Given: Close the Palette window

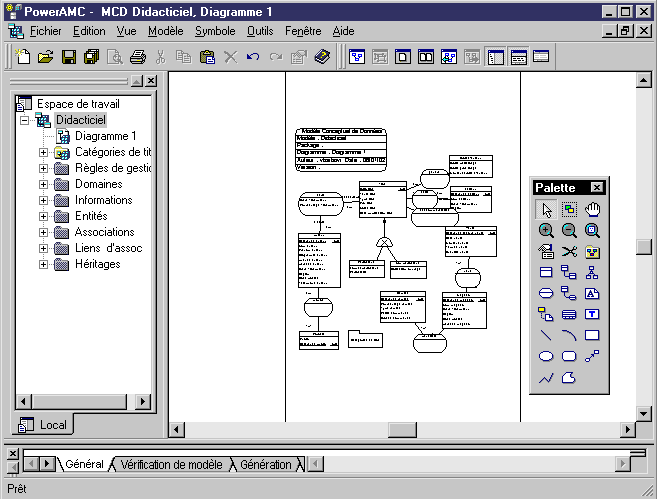Looking at the screenshot, I should pos(597,187).
